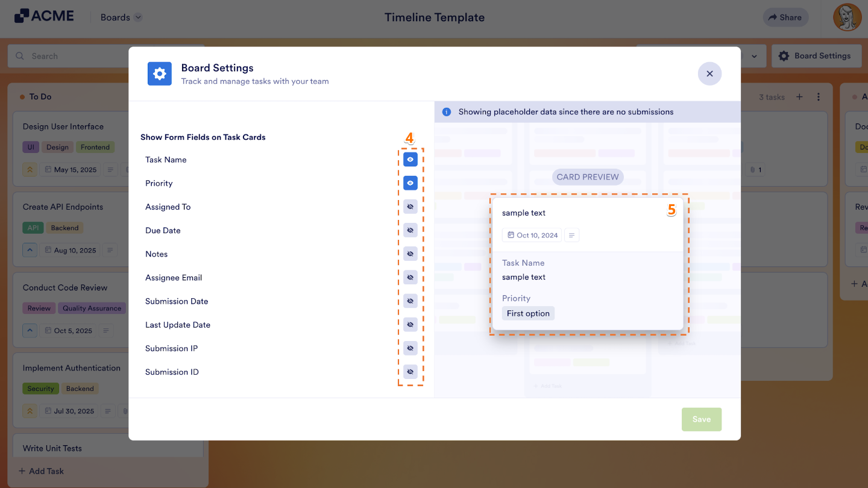Click the Board Settings menu button
Image resolution: width=868 pixels, height=488 pixels.
click(816, 55)
